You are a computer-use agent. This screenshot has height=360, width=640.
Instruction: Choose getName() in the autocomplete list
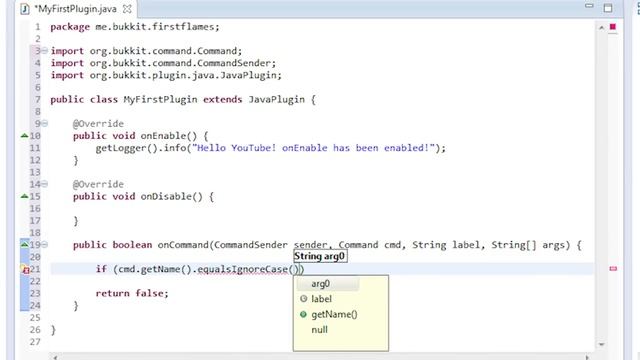pyautogui.click(x=334, y=315)
